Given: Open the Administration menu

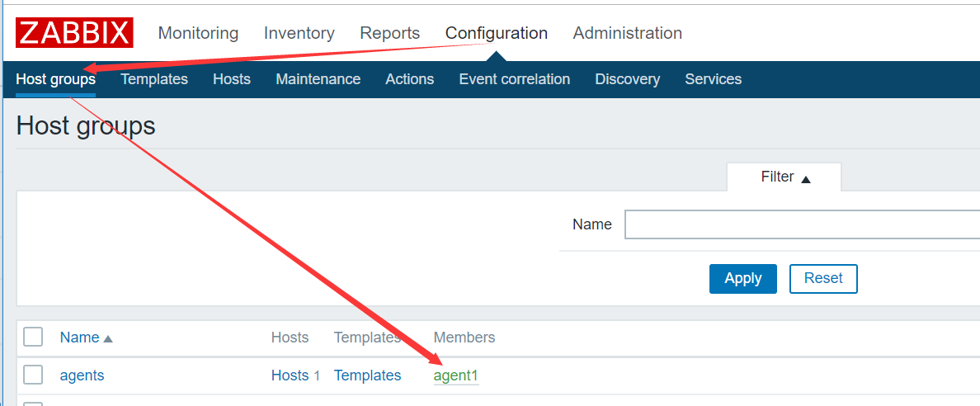Looking at the screenshot, I should (x=628, y=33).
